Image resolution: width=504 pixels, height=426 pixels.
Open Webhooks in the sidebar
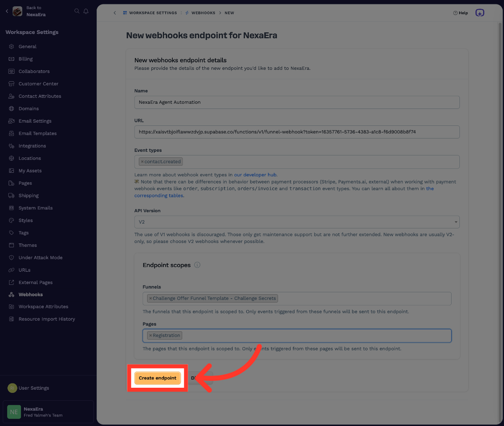[31, 295]
